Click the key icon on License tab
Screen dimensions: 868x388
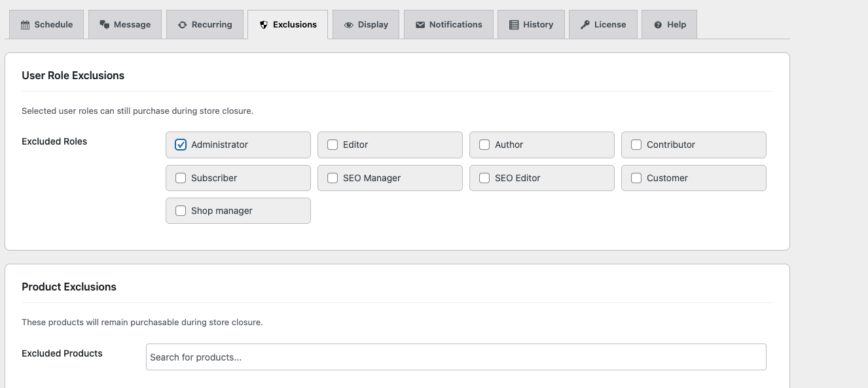(x=585, y=25)
